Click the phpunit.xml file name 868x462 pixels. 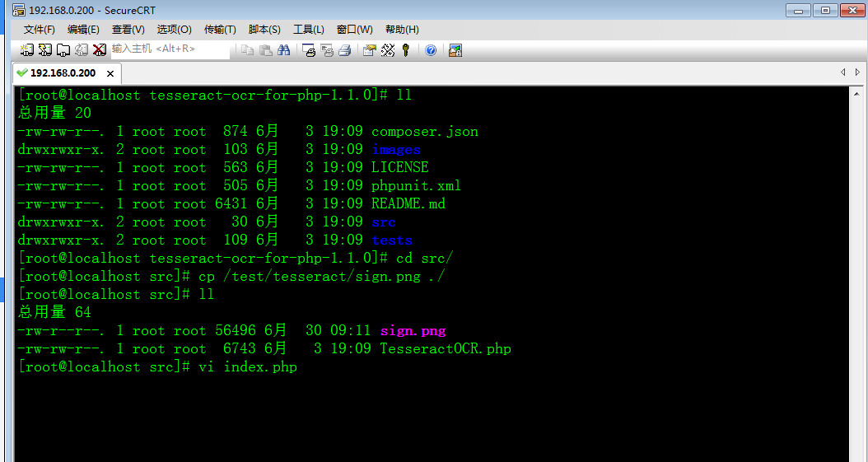(x=416, y=185)
